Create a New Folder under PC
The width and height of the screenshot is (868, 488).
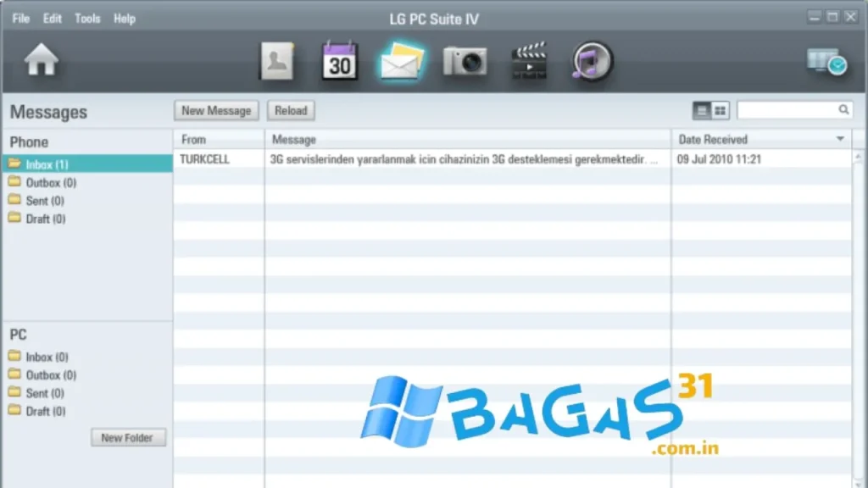coord(127,438)
